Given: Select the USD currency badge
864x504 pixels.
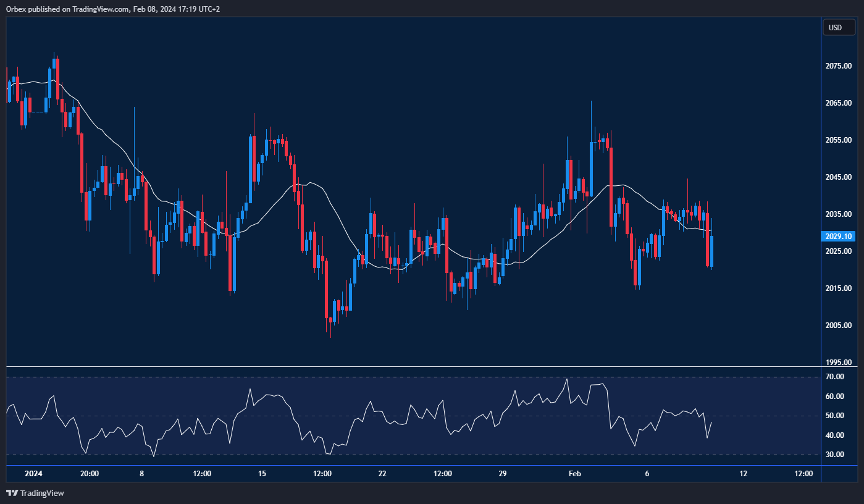Looking at the screenshot, I should coord(838,27).
